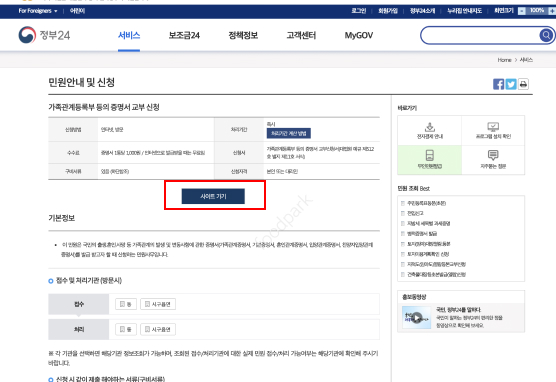This screenshot has height=382, width=556.
Task: Select the 보조금24 menu tab
Action: point(184,35)
